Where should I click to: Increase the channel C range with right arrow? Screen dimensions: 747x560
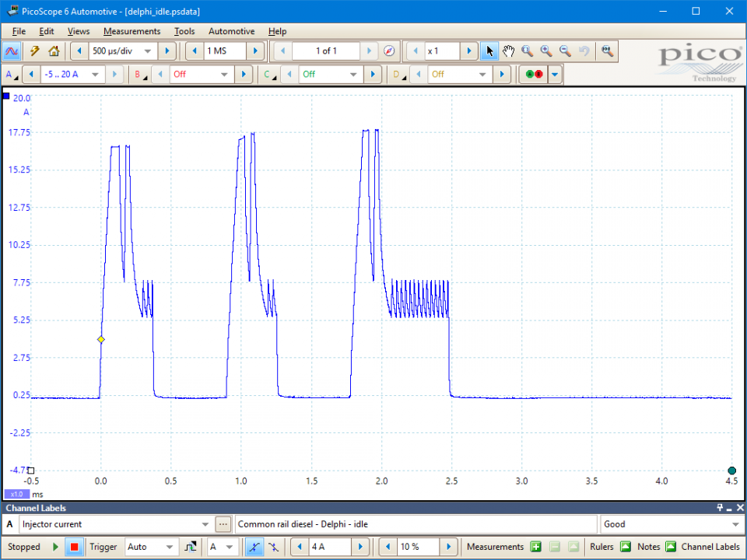373,75
